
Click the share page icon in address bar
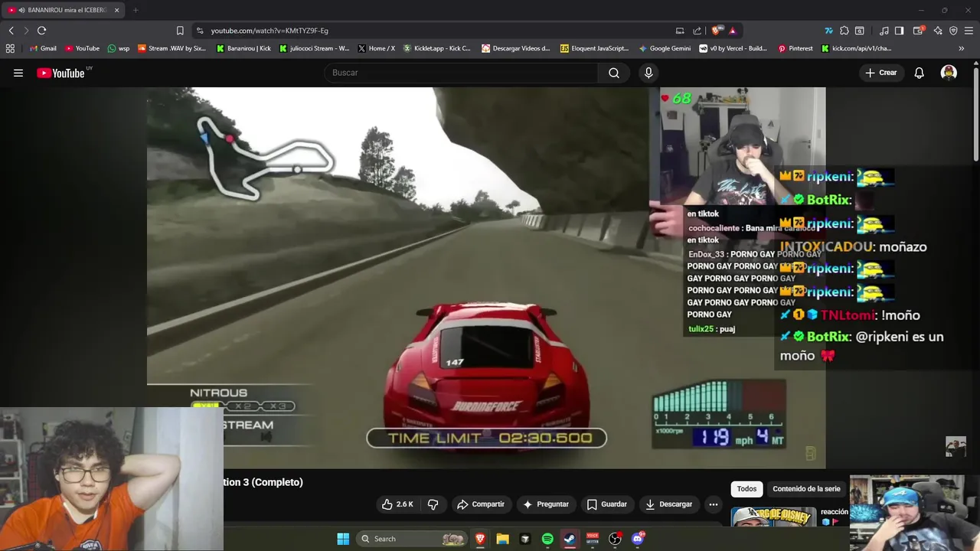pyautogui.click(x=697, y=31)
